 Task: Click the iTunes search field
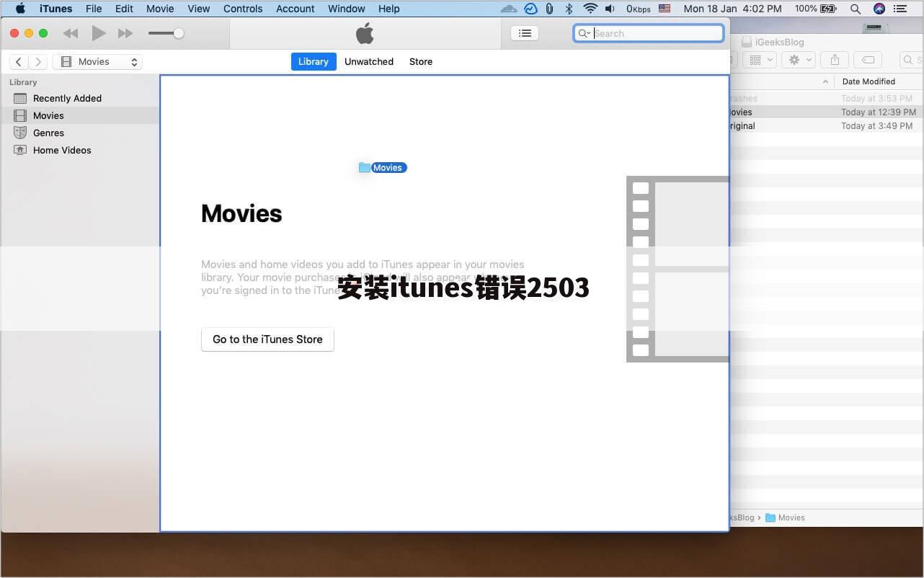coord(649,33)
